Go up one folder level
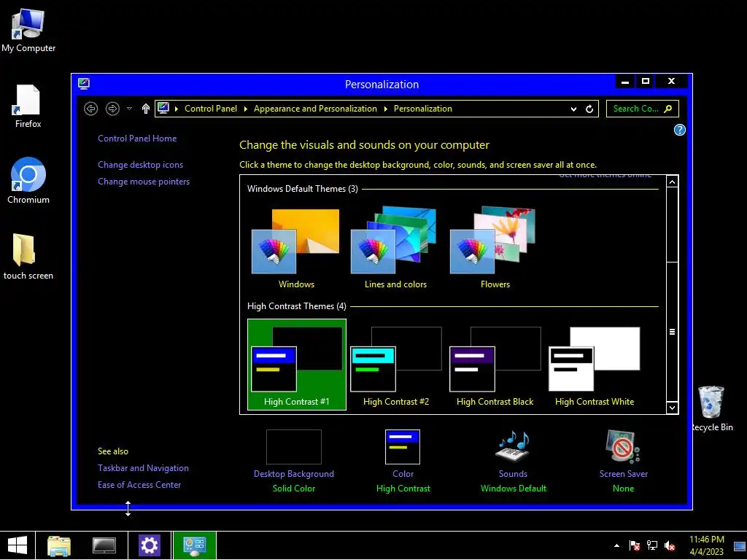Image resolution: width=747 pixels, height=560 pixels. tap(146, 109)
